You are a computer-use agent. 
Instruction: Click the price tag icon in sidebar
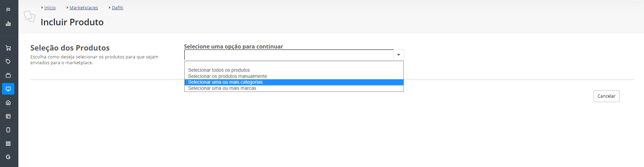[8, 61]
